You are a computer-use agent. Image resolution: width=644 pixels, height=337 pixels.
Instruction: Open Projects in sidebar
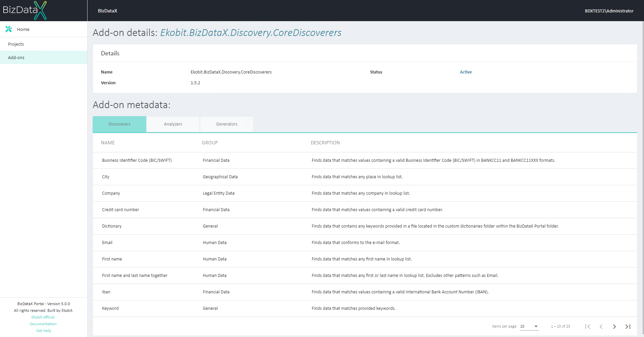(44, 44)
